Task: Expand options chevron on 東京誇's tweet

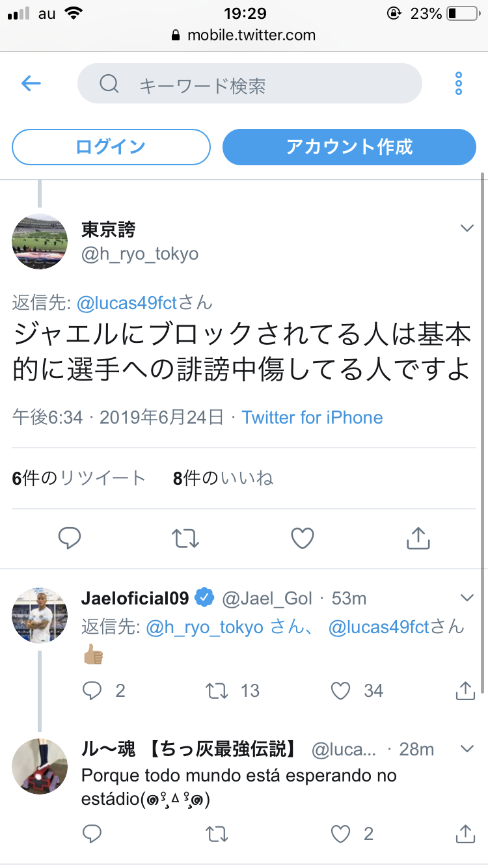Action: point(467,228)
